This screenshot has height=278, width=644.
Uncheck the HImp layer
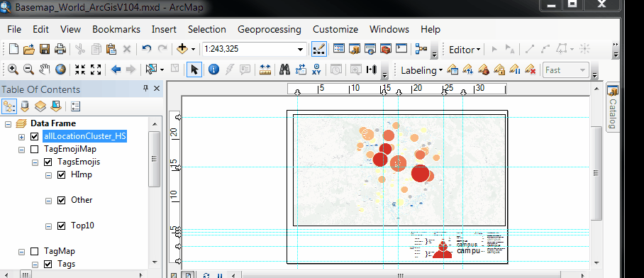coord(62,175)
